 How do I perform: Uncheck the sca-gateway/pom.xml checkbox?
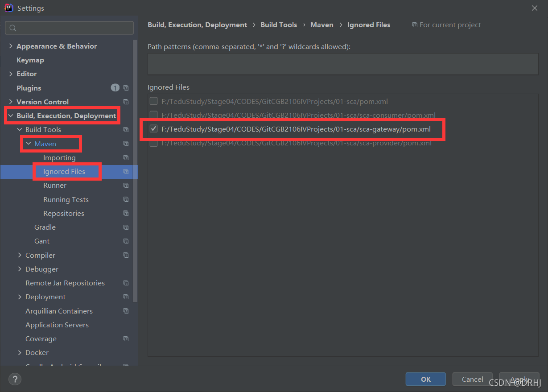click(154, 129)
